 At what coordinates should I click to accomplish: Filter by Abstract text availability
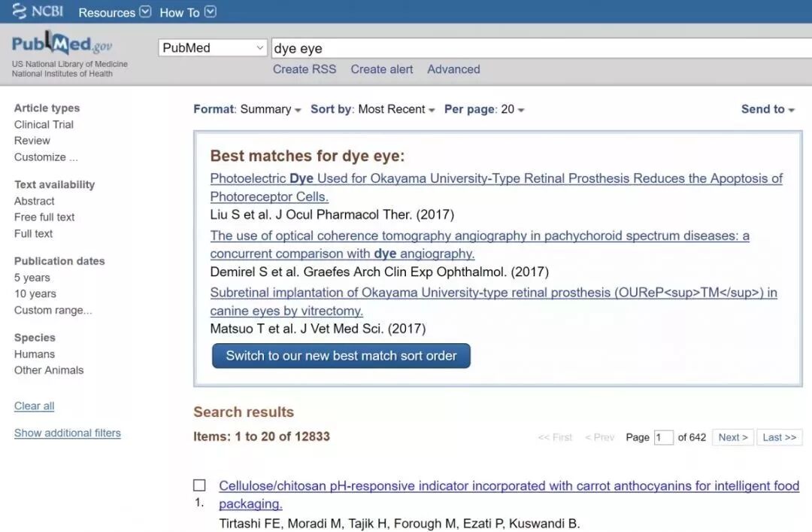coord(34,201)
